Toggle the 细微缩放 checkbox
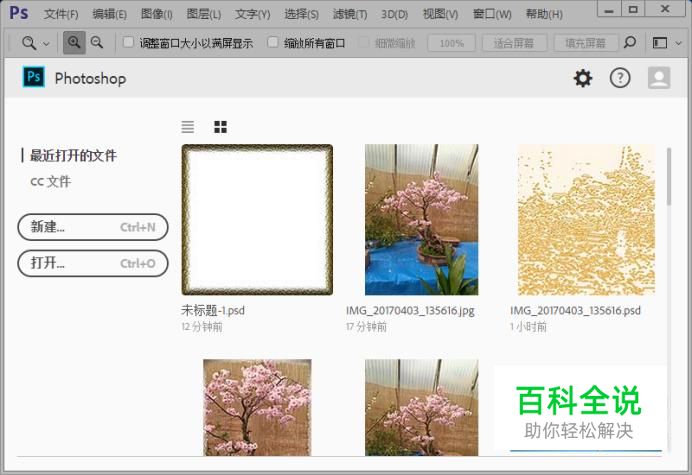The height and width of the screenshot is (475, 692). [364, 43]
